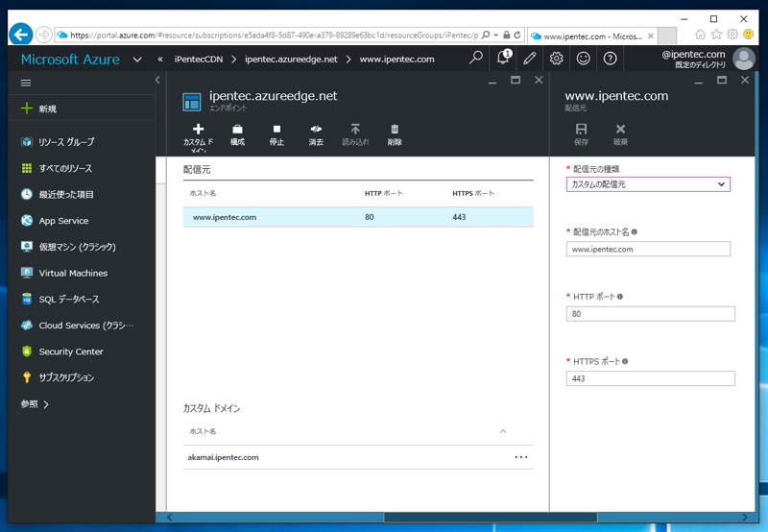This screenshot has width=768, height=532.
Task: Open the browser tools gear icon
Action: 732,35
